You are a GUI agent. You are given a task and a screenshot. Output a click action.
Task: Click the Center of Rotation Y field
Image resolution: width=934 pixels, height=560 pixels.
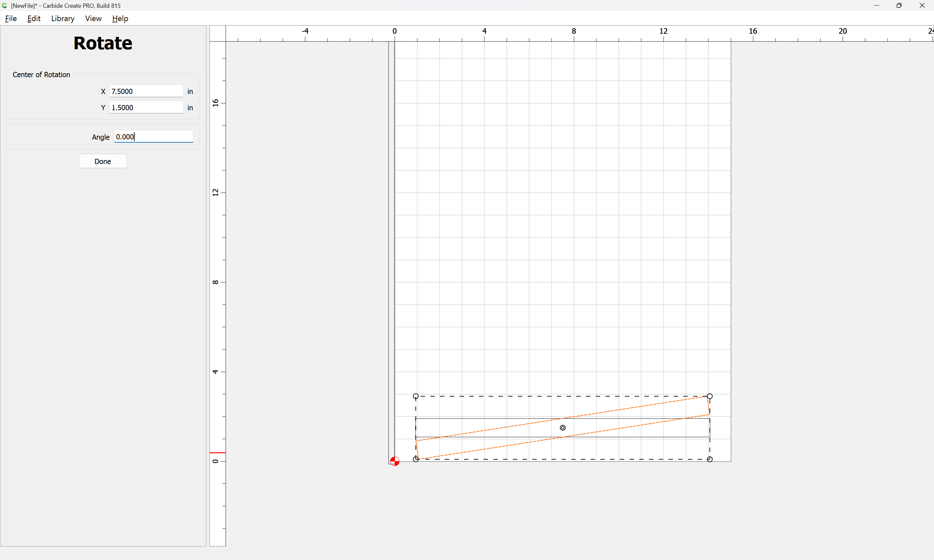point(147,108)
